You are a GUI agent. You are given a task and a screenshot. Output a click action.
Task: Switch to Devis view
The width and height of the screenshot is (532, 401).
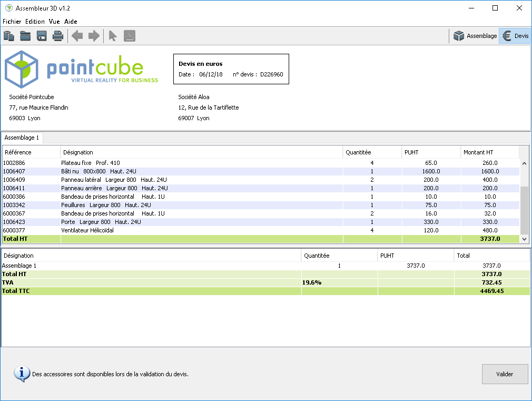pyautogui.click(x=515, y=36)
